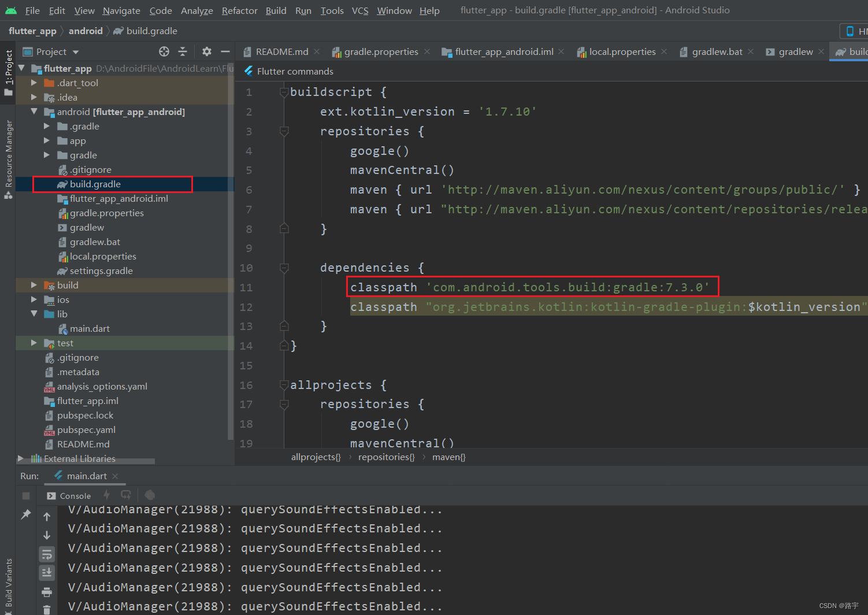Click the pin tab icon in Run panel
Image resolution: width=868 pixels, height=615 pixels.
click(x=26, y=514)
